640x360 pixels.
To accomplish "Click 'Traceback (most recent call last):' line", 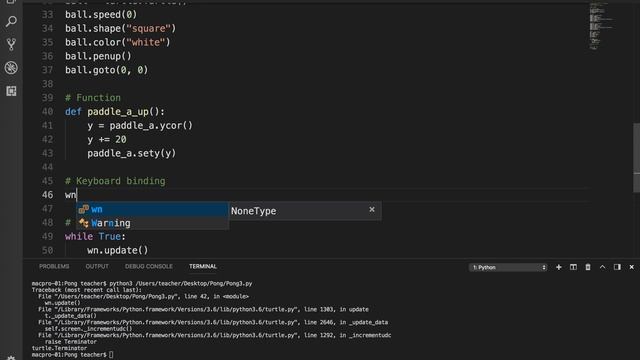I will tap(87, 290).
